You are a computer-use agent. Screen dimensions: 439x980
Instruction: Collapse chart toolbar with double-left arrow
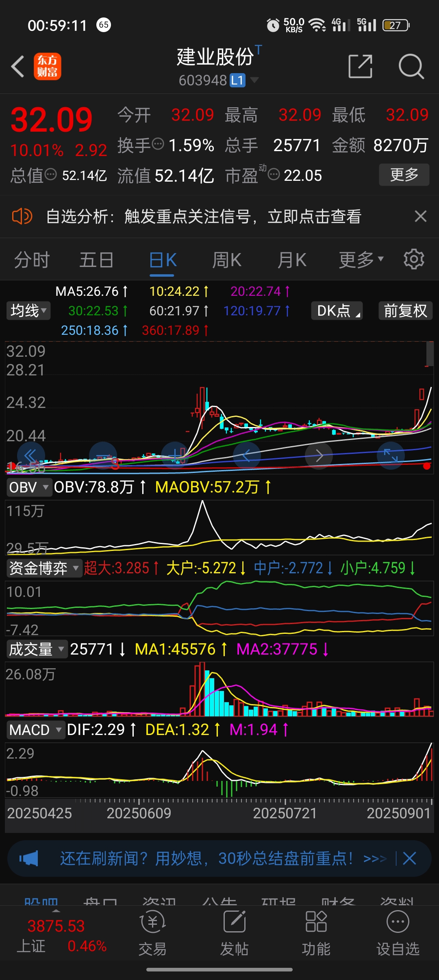click(30, 456)
